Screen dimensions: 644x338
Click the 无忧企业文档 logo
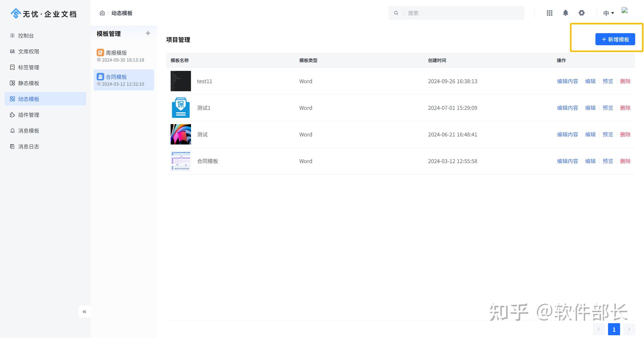click(44, 14)
